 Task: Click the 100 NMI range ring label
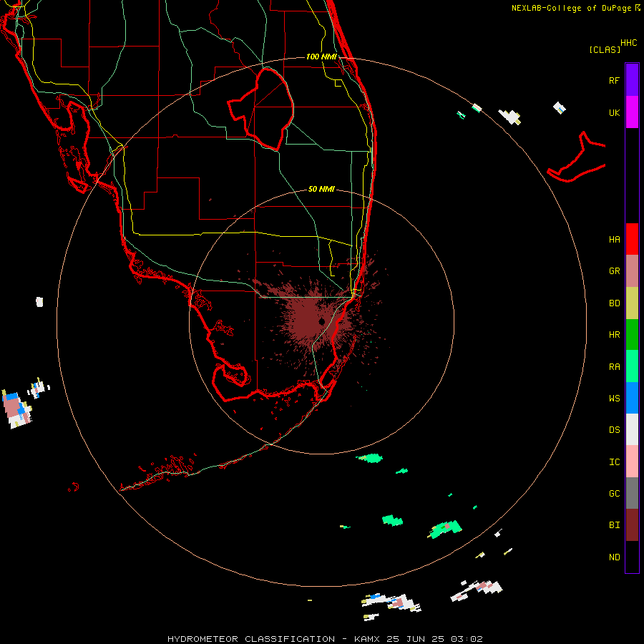click(321, 57)
